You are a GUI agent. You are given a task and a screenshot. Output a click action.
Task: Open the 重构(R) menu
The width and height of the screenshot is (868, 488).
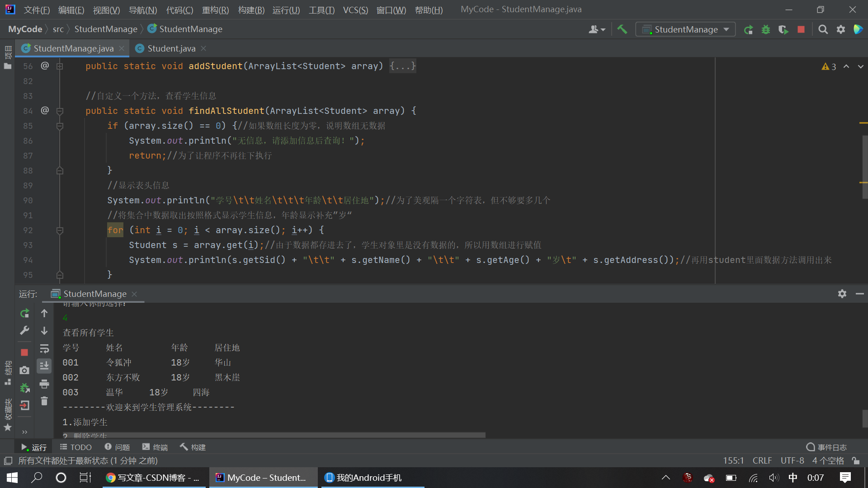[215, 10]
